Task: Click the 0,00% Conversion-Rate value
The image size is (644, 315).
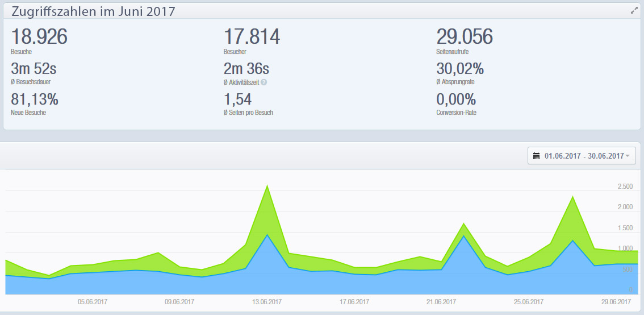Action: 456,100
